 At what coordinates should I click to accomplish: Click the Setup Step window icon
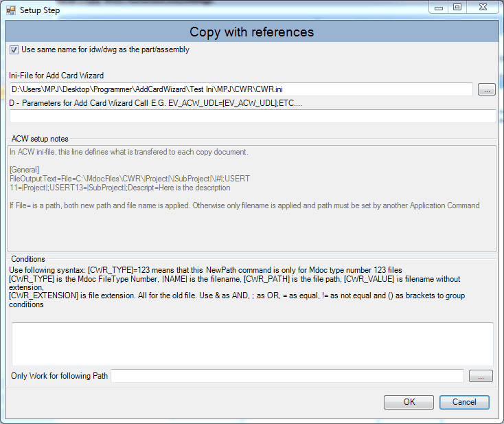[x=10, y=10]
